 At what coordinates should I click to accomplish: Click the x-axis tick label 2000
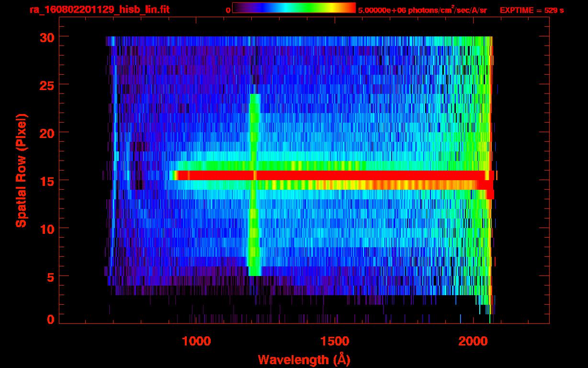point(473,341)
